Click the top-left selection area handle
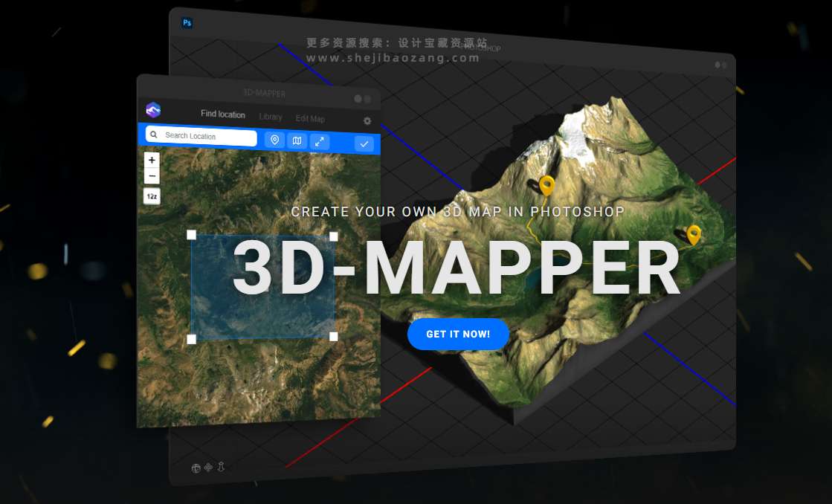This screenshot has width=832, height=504. point(192,234)
